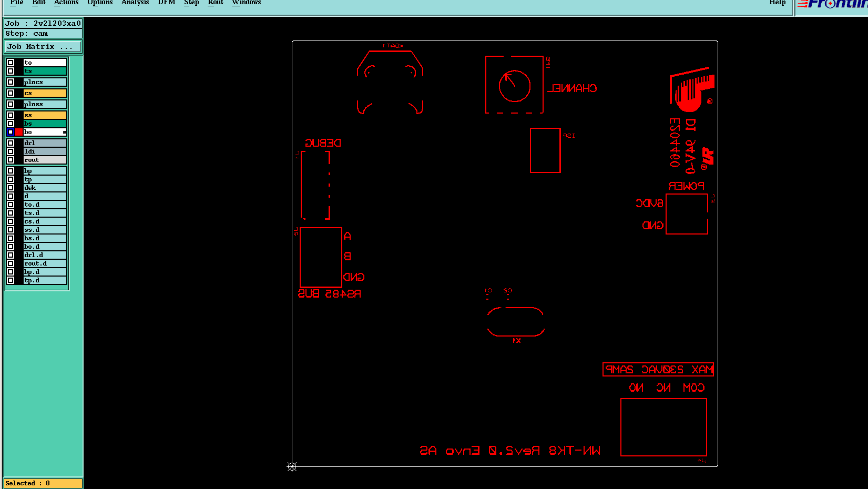Toggle checkbox for layer 'plnss'

11,104
